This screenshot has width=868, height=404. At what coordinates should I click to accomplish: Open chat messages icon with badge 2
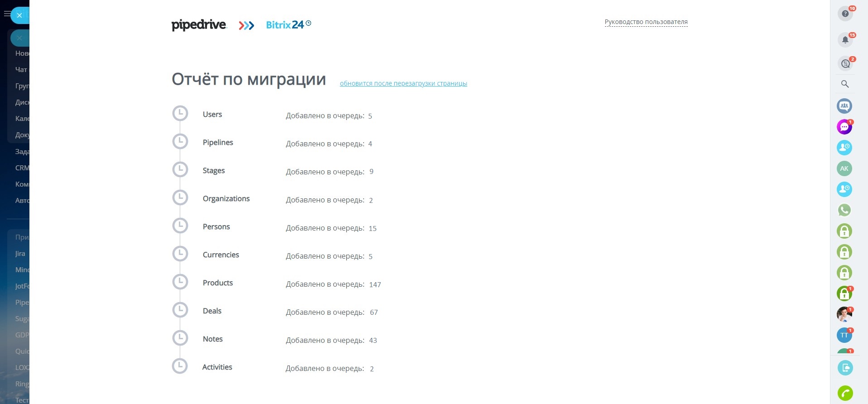[845, 64]
